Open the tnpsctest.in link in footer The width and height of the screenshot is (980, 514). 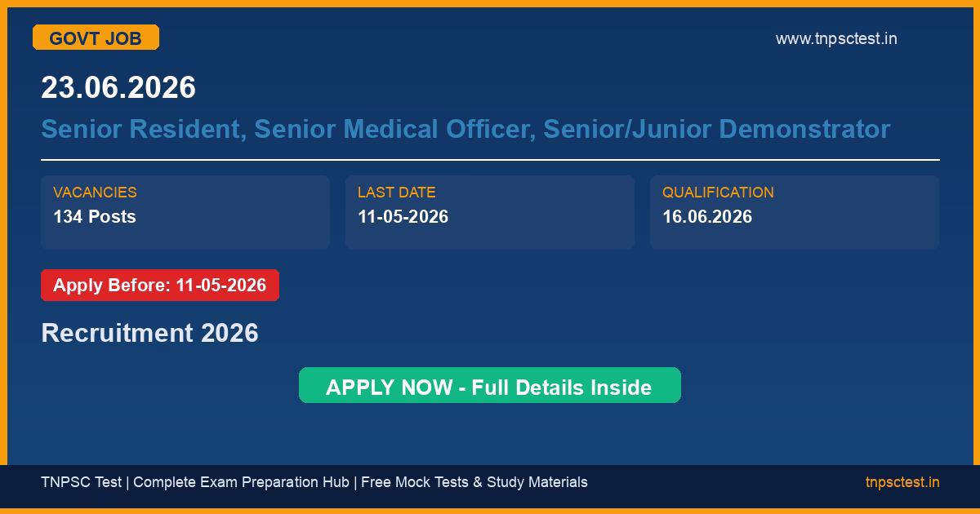pyautogui.click(x=902, y=482)
